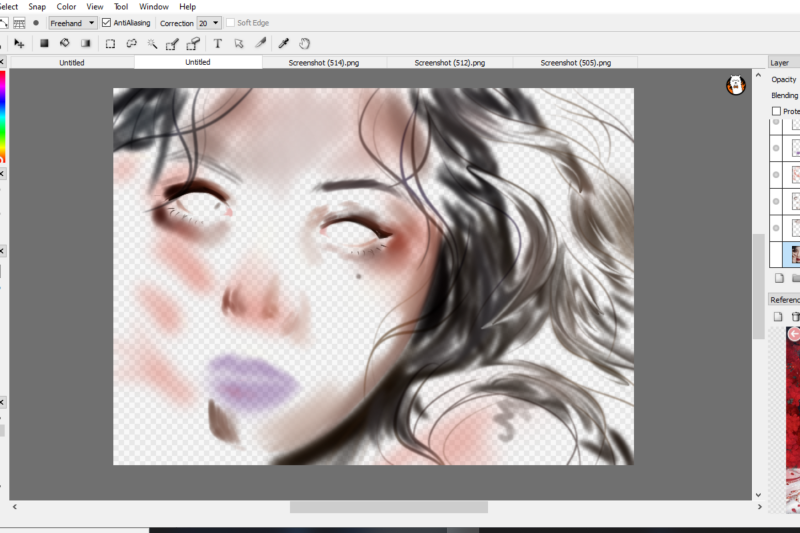Viewport: 800px width, 533px height.
Task: Select the Hand pan tool
Action: pos(305,44)
